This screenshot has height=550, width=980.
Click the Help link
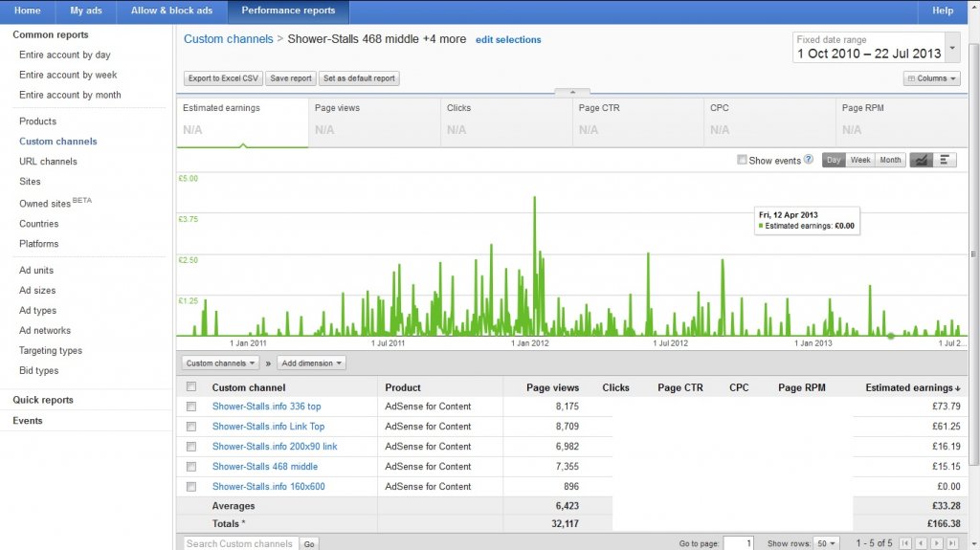(943, 11)
